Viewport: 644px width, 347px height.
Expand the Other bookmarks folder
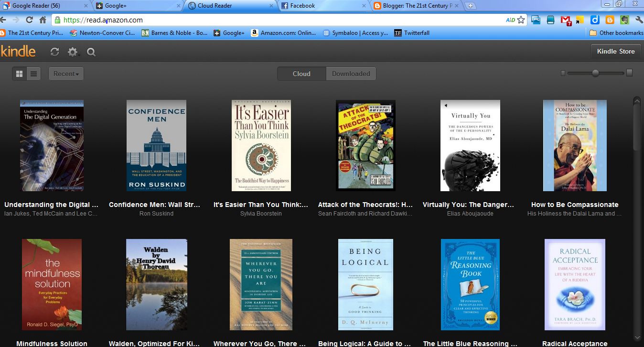point(616,33)
